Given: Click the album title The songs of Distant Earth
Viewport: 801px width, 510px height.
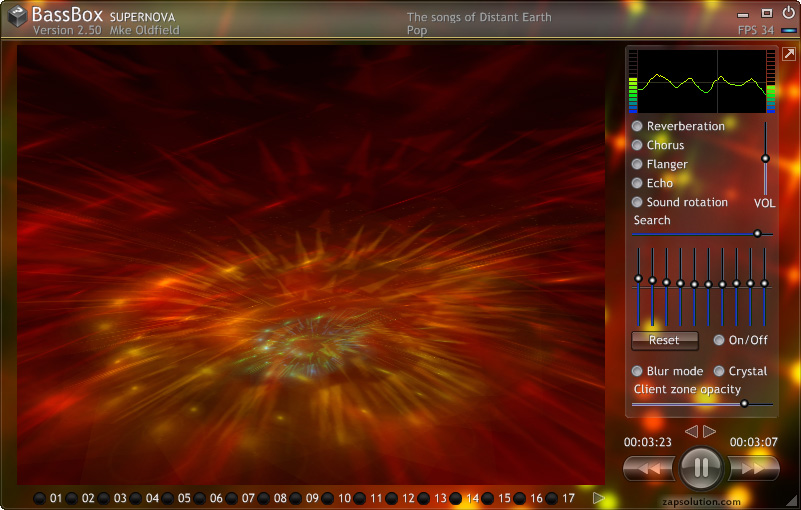Looking at the screenshot, I should pos(479,17).
